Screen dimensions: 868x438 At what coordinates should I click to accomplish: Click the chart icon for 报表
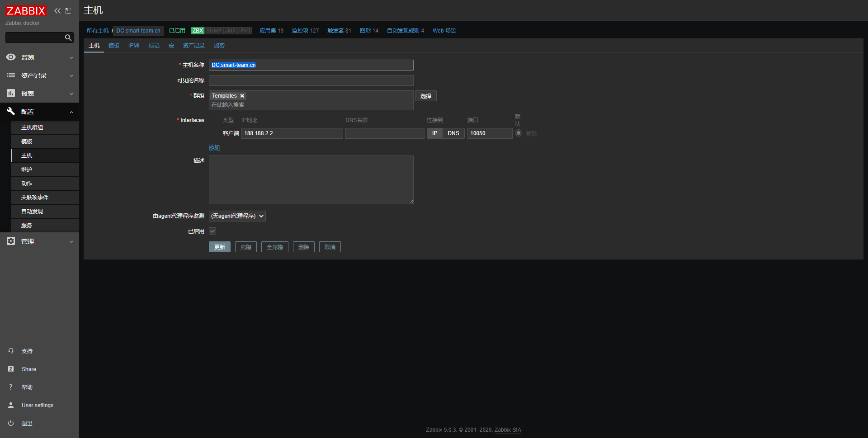point(11,94)
